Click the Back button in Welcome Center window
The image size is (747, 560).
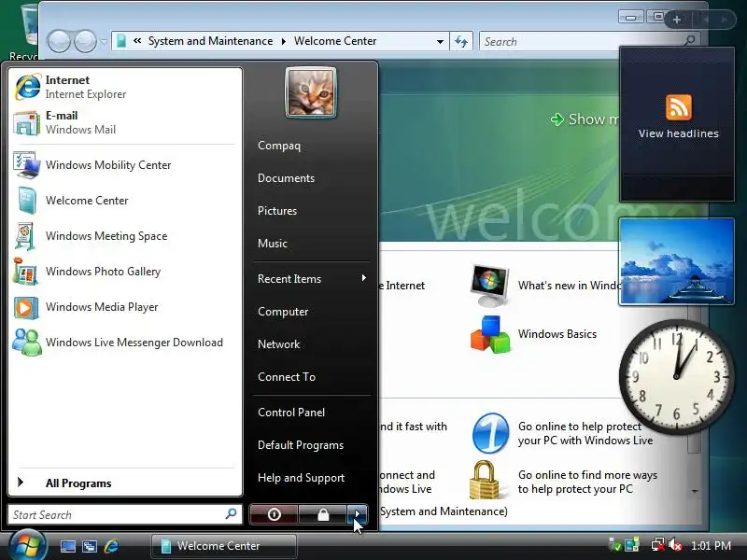[59, 41]
